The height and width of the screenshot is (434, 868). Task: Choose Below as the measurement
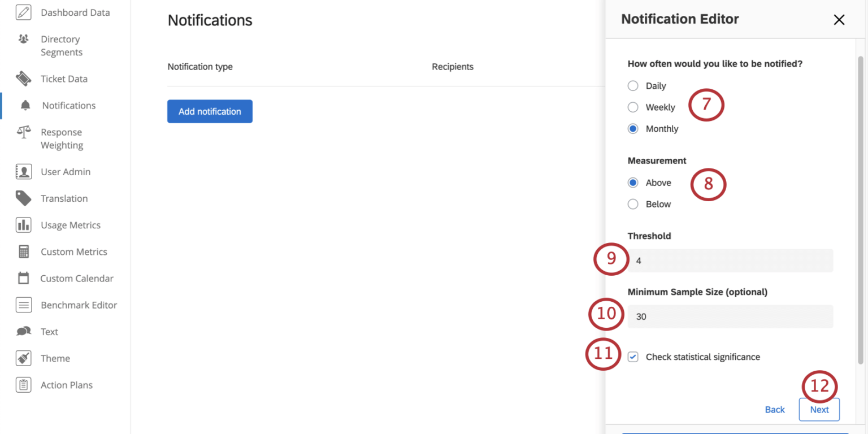click(633, 204)
